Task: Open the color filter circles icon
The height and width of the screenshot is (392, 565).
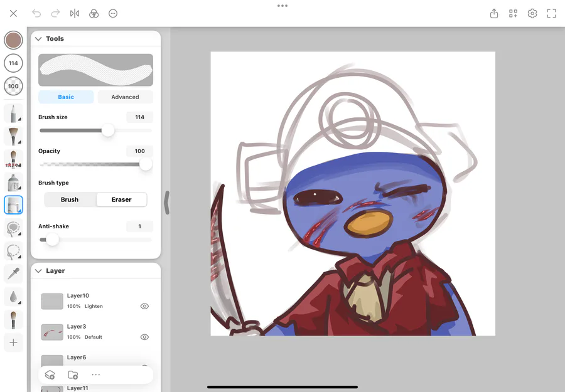Action: (94, 14)
